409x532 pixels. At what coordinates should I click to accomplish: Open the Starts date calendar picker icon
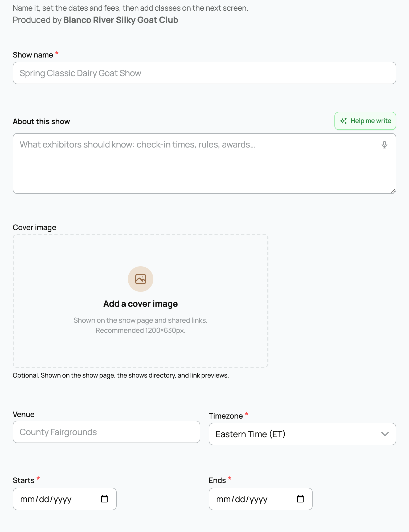pyautogui.click(x=104, y=499)
